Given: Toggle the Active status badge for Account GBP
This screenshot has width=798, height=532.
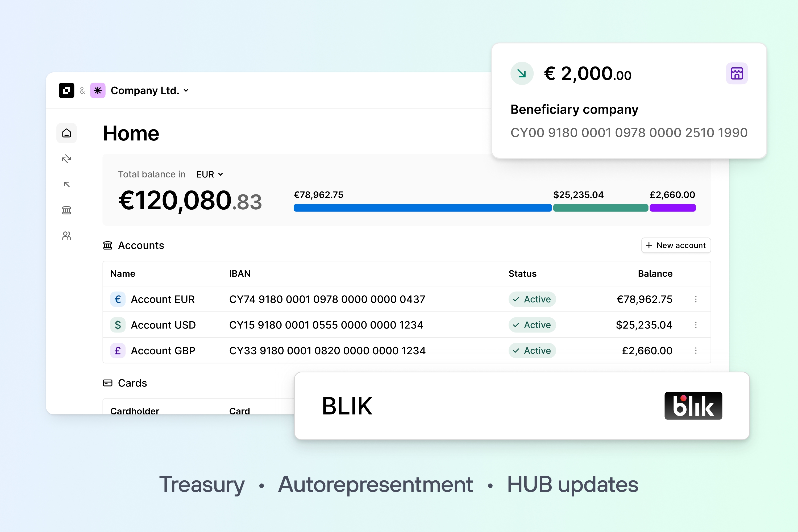Looking at the screenshot, I should coord(532,351).
